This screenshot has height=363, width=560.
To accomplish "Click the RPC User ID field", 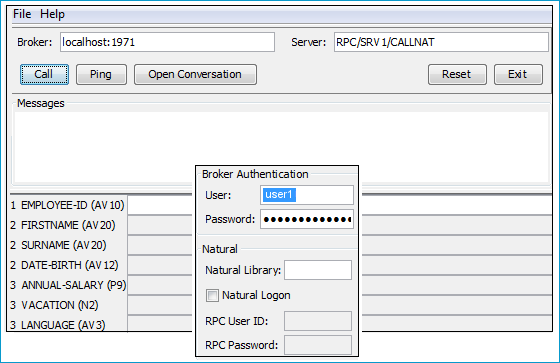I will tap(318, 321).
